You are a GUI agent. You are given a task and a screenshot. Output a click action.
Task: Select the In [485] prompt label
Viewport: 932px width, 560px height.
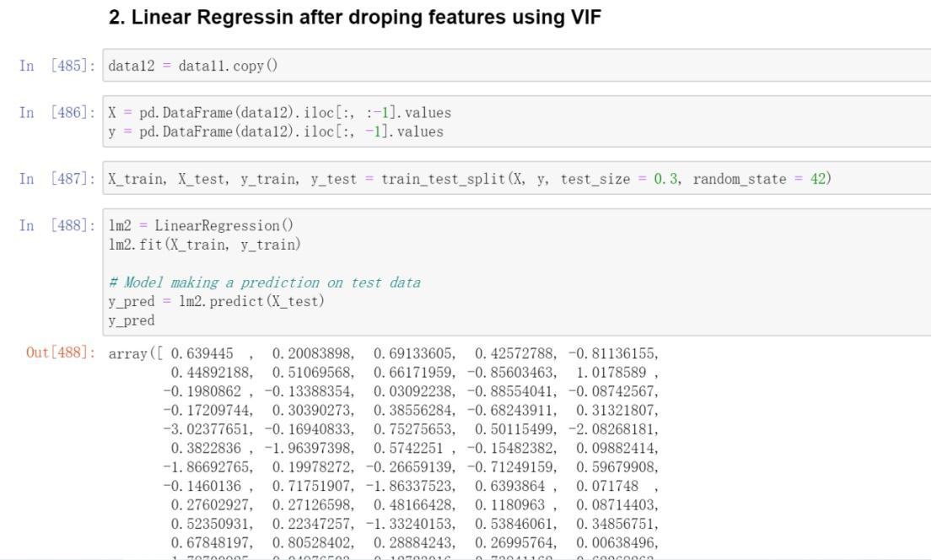(x=57, y=66)
